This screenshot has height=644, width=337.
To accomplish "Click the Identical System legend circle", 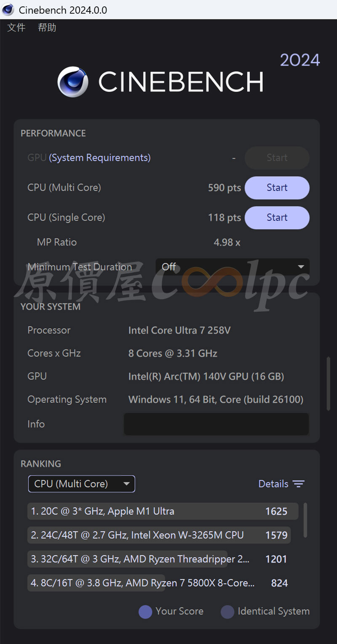I will click(227, 612).
